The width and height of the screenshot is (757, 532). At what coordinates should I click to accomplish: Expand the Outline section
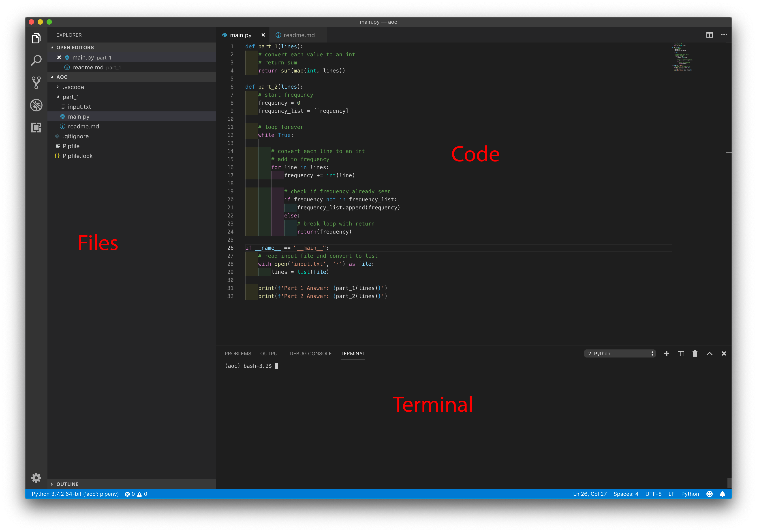[132, 484]
